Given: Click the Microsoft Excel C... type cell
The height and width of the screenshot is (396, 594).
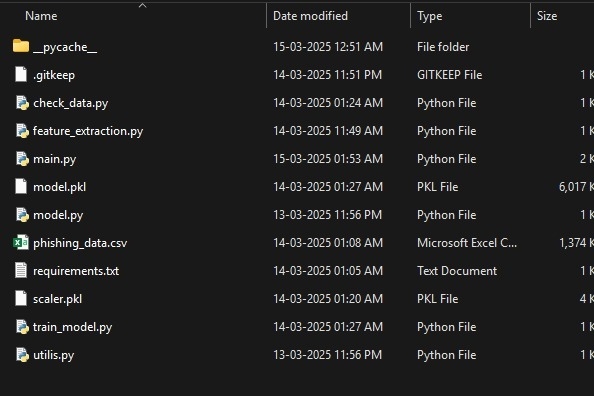Looking at the screenshot, I should coord(467,243).
